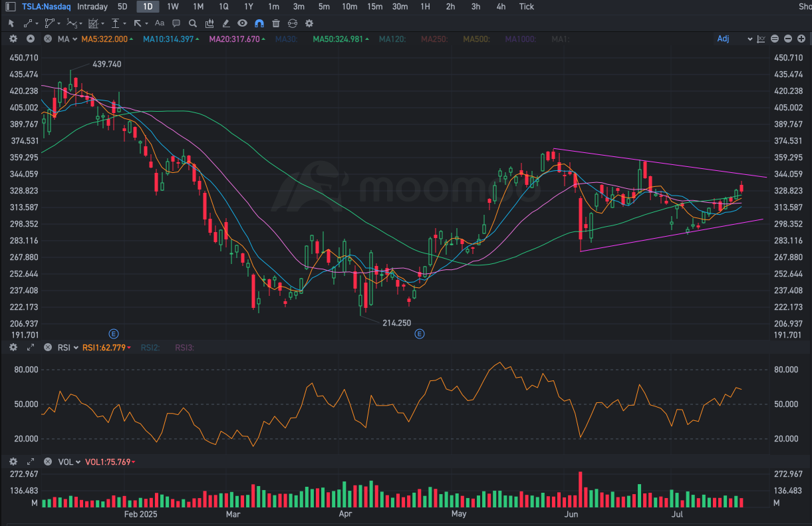Collapse the MA panel with up-arrow icon
Image resolution: width=812 pixels, height=526 pixels.
pos(31,39)
